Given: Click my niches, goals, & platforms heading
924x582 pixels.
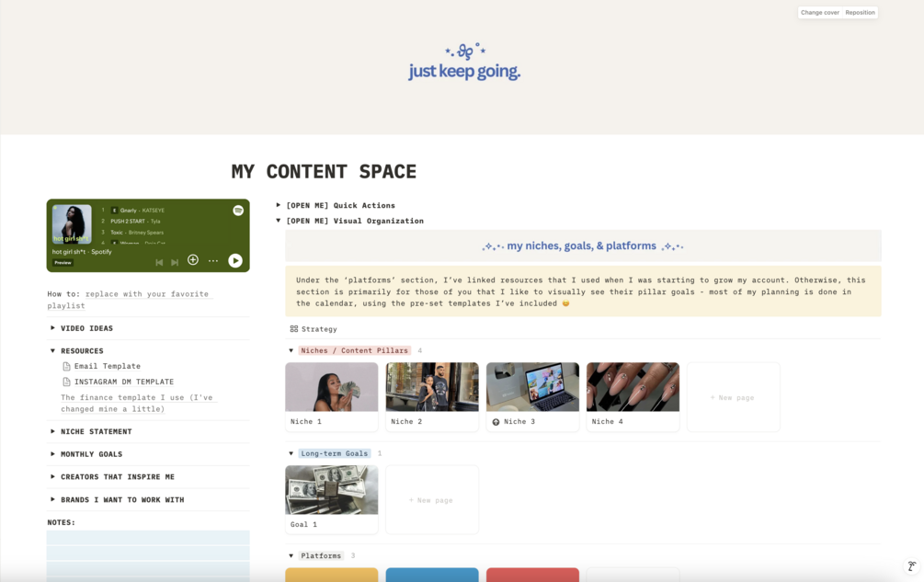Looking at the screenshot, I should [582, 245].
